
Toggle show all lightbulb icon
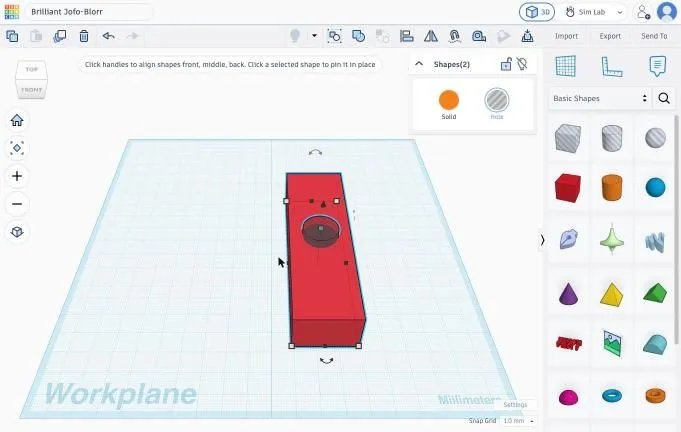(295, 36)
